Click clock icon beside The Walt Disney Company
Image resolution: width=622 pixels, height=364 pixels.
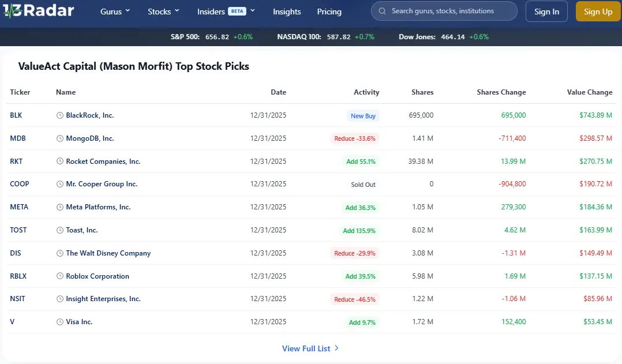click(x=60, y=253)
